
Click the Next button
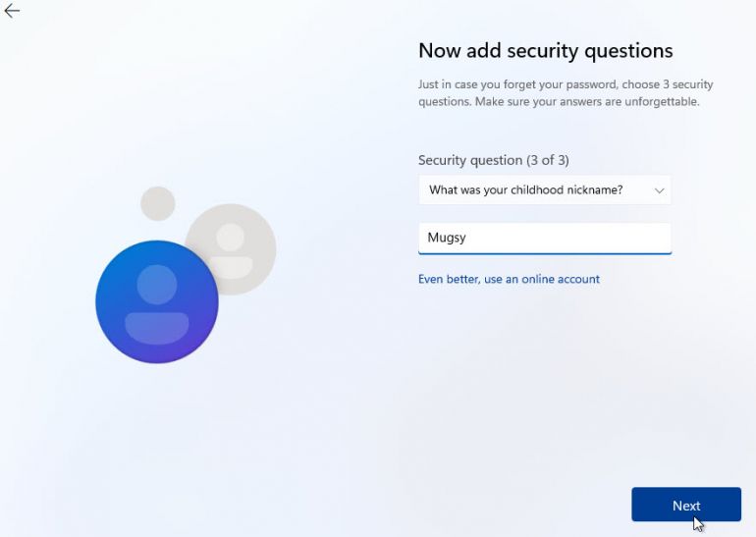686,505
